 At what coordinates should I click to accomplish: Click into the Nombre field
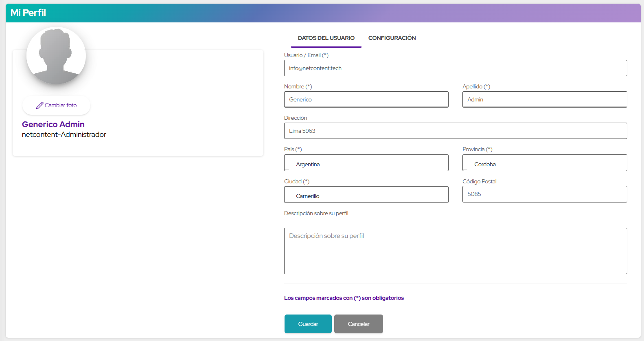pos(366,99)
